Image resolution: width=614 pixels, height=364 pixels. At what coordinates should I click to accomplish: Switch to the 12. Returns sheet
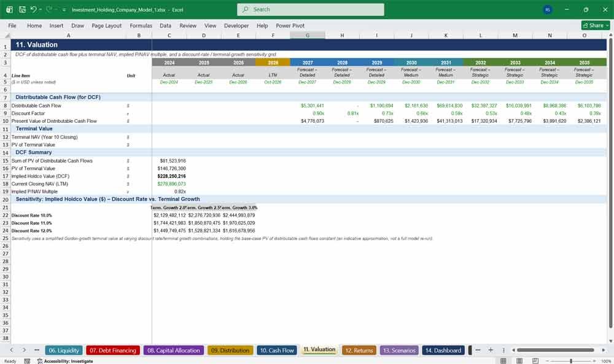coord(359,350)
